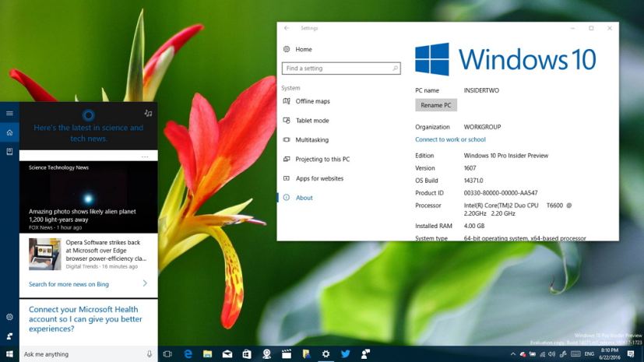Click the Opera article thumbnail

pyautogui.click(x=44, y=254)
